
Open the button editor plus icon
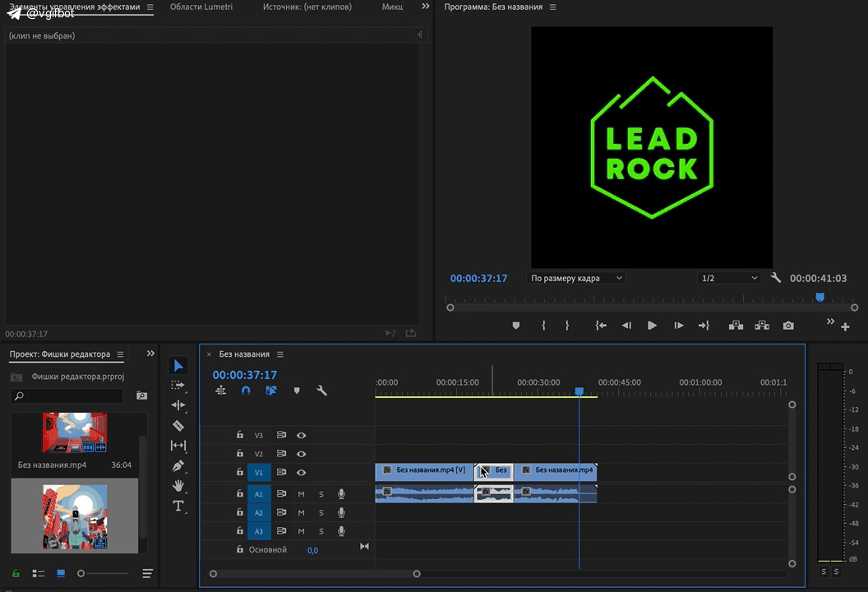tap(845, 326)
